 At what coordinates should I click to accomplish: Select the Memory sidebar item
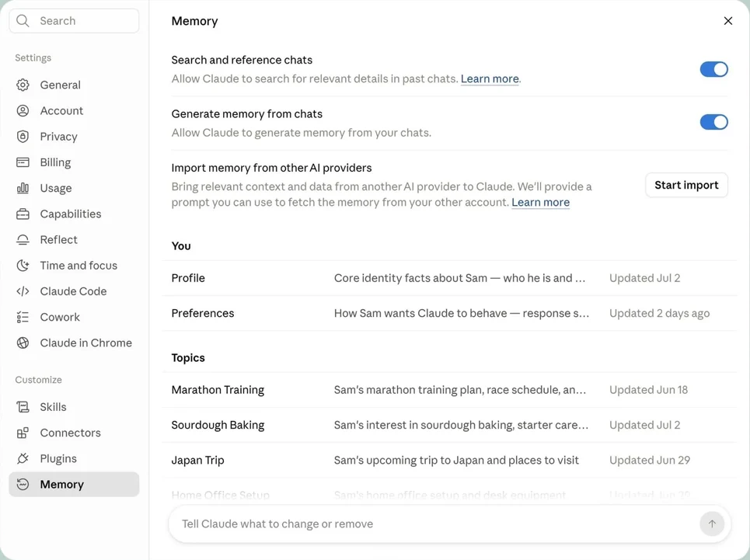(x=74, y=484)
